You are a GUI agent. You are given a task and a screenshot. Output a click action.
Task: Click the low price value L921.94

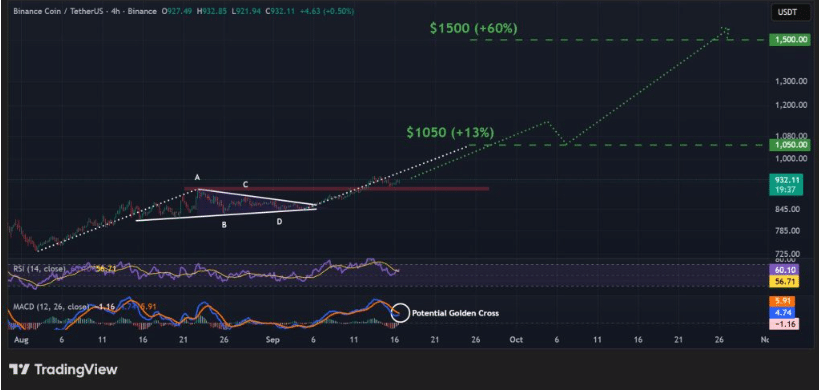coord(247,11)
